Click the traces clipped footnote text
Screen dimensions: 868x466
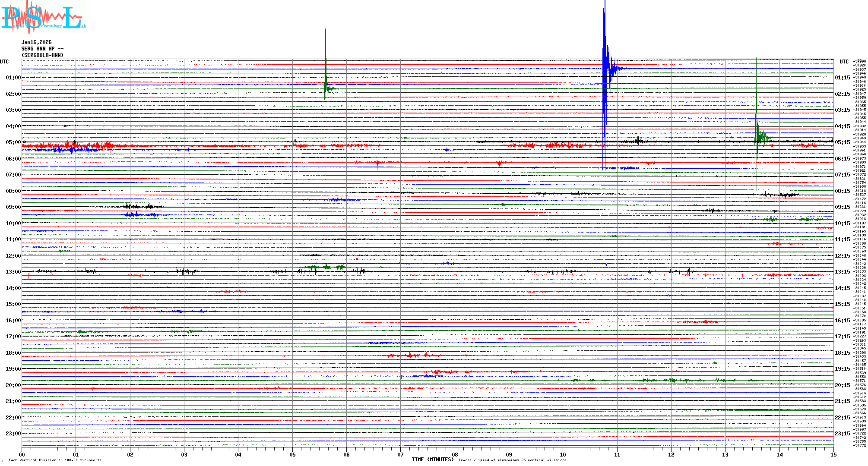[512, 460]
